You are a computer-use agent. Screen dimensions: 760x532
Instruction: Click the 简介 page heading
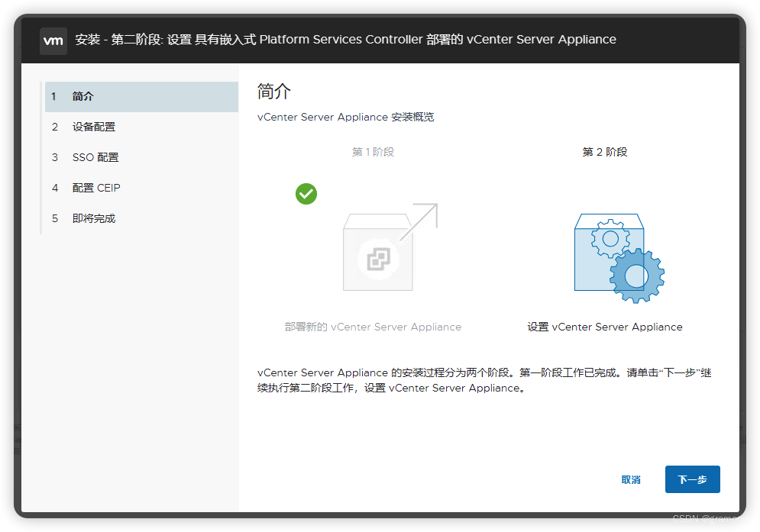[274, 91]
